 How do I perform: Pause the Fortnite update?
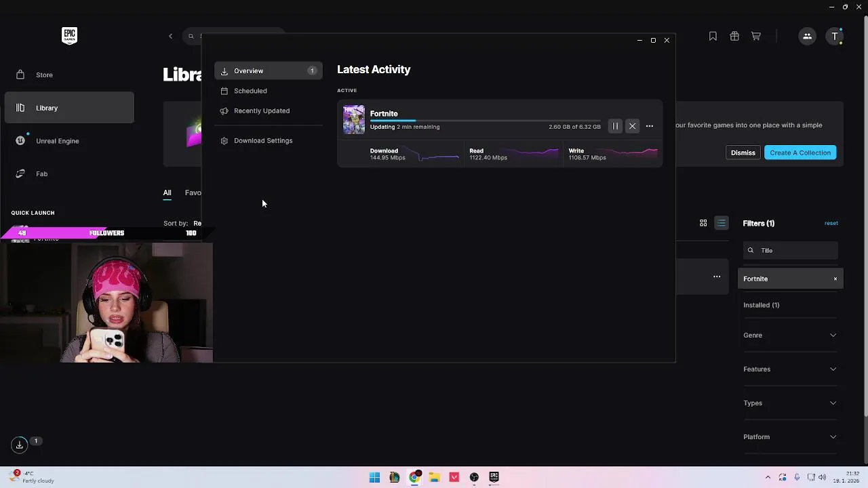pyautogui.click(x=615, y=126)
